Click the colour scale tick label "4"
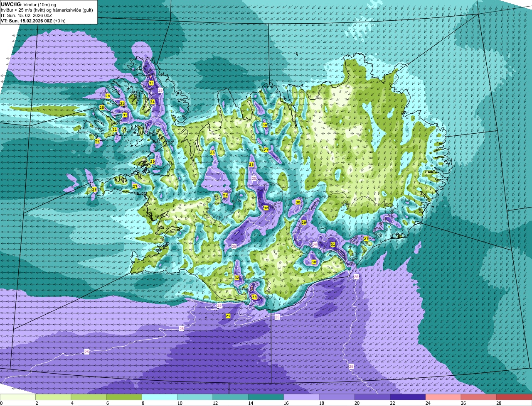This screenshot has height=406, width=532. (72, 403)
